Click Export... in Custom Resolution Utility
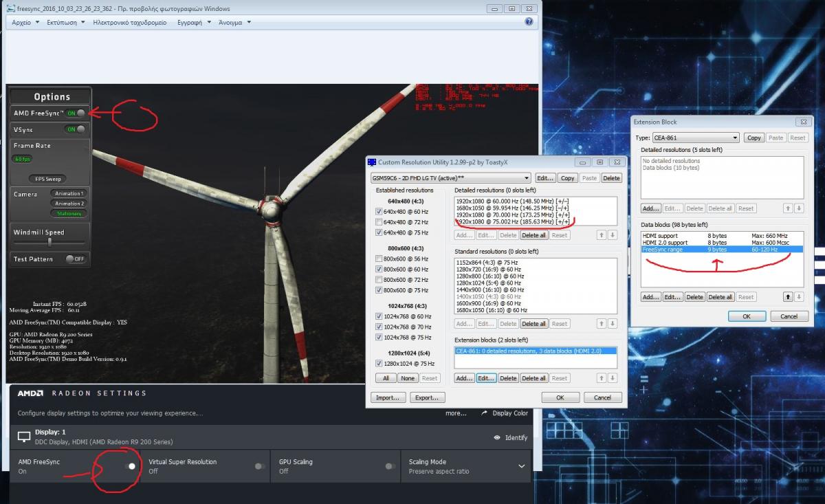Viewport: 825px width, 504px height. [428, 397]
